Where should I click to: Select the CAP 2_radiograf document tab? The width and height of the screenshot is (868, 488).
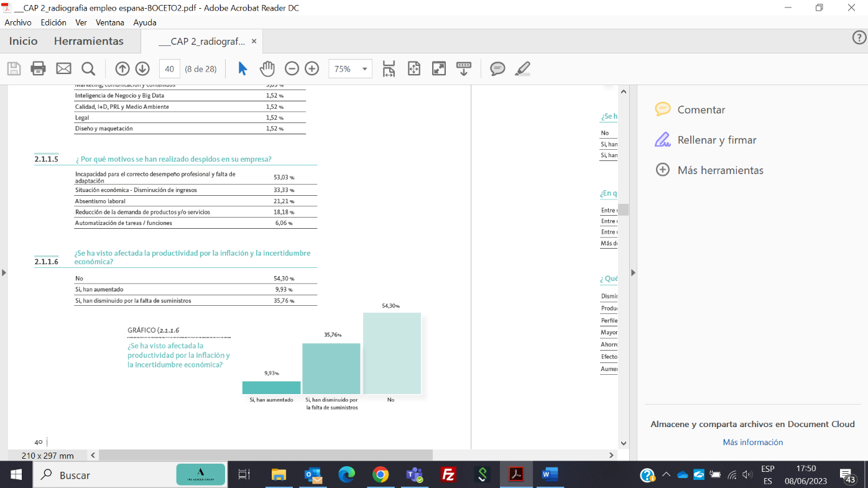click(x=202, y=42)
